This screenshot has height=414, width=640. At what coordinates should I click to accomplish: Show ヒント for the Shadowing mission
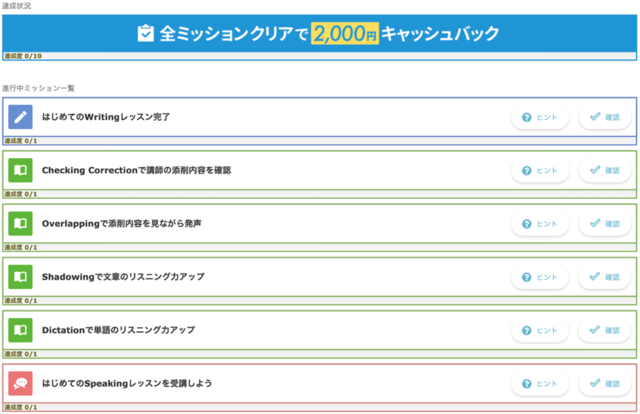[x=540, y=276]
